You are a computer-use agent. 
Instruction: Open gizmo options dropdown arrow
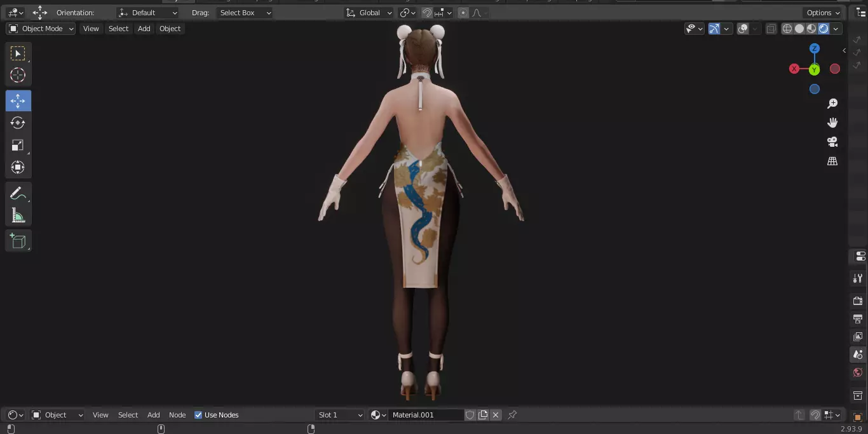coord(727,29)
